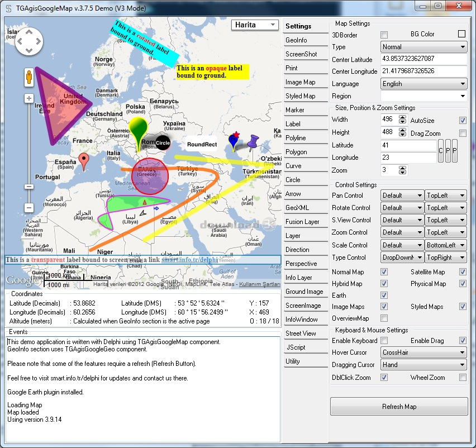The image size is (476, 448).
Task: Click the black arrow icon over Libya
Action: 143,213
